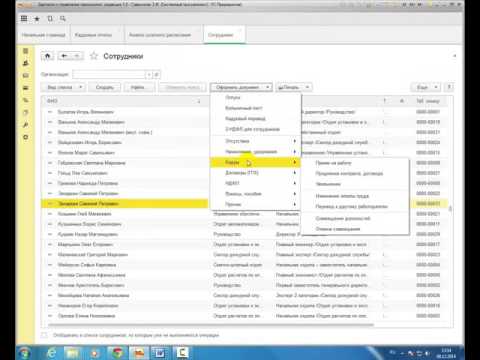Open Windows Explorer folder in taskbar

73,353
